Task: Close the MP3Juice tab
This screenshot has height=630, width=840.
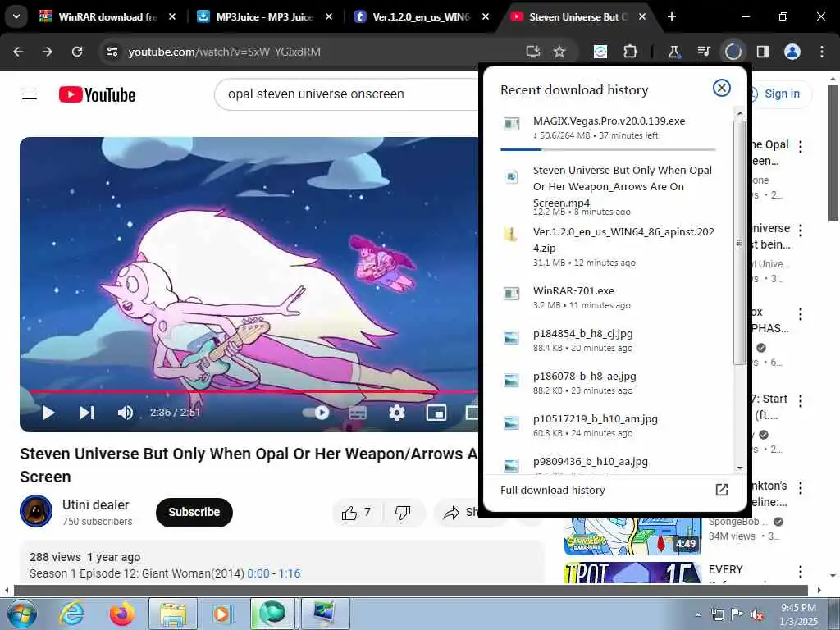Action: pyautogui.click(x=329, y=17)
